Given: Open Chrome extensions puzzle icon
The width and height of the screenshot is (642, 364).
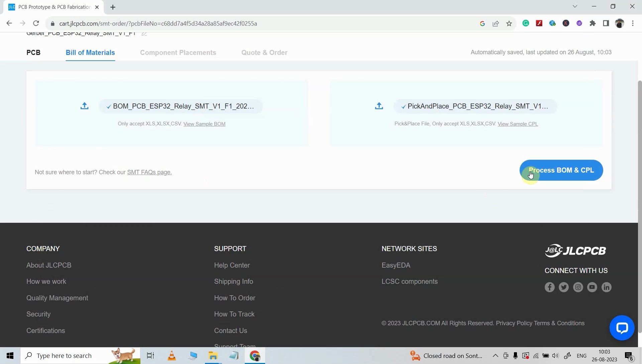Looking at the screenshot, I should [593, 23].
